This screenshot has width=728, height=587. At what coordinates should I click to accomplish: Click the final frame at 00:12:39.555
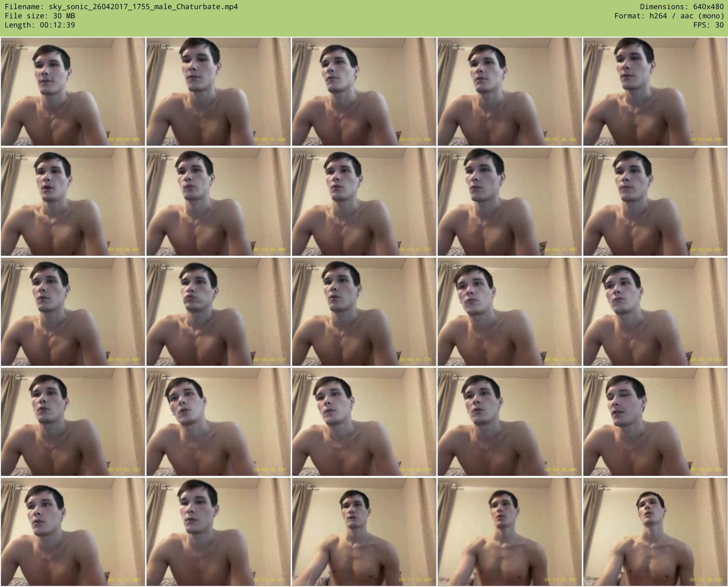tap(655, 532)
